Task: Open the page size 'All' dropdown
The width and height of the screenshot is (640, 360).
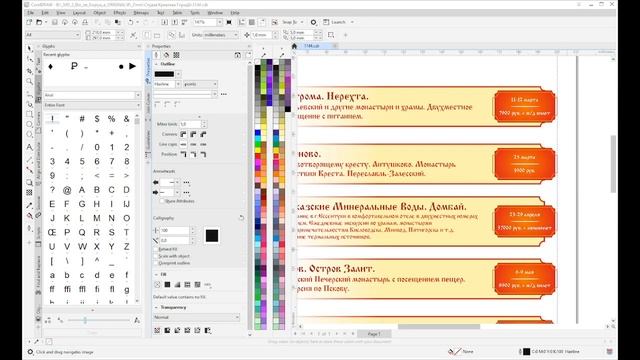Action: coord(77,35)
